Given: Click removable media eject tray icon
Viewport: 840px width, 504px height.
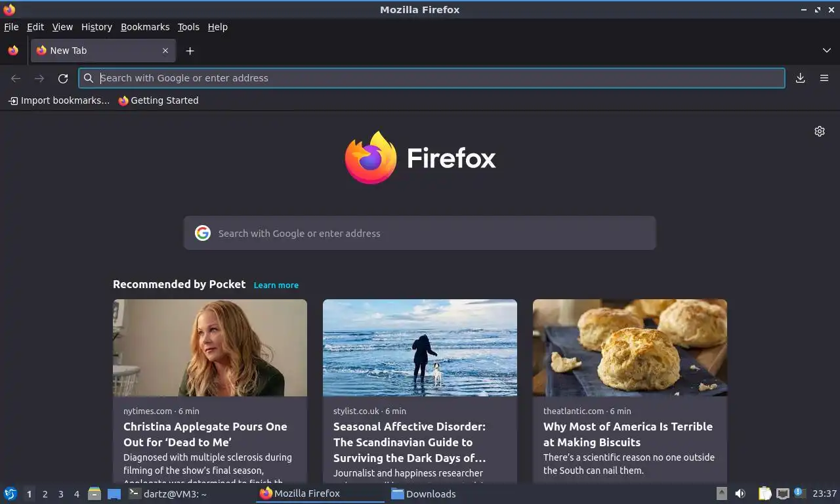Looking at the screenshot, I should [722, 493].
